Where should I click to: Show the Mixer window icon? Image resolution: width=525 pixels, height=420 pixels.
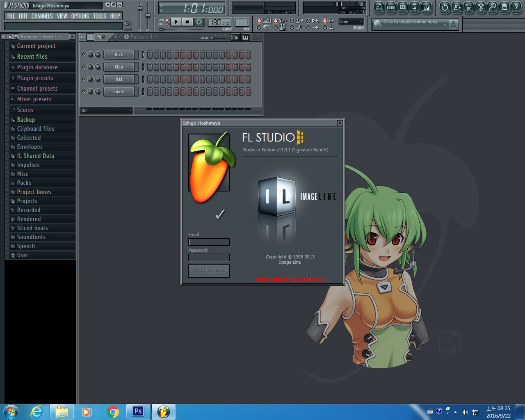427,7
